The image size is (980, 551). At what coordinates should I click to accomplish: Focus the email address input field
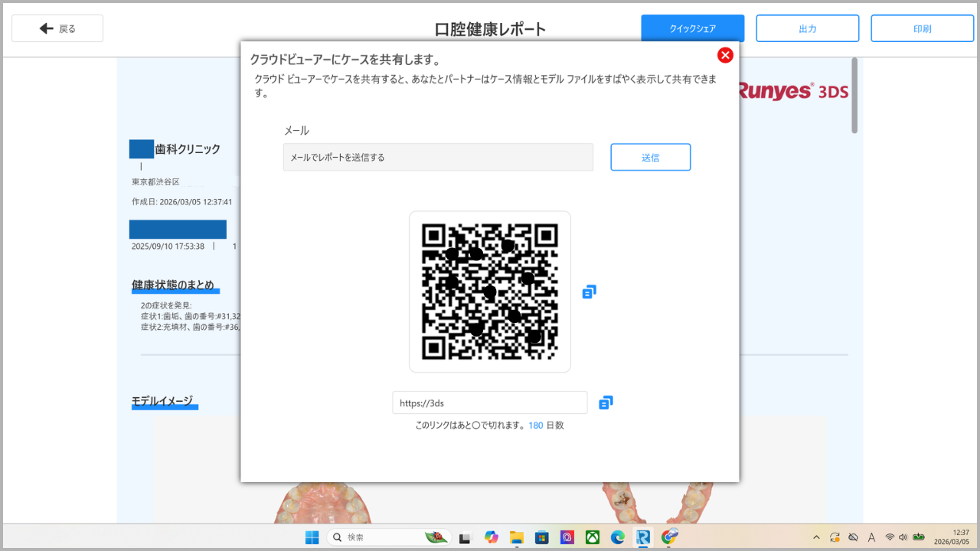click(438, 157)
